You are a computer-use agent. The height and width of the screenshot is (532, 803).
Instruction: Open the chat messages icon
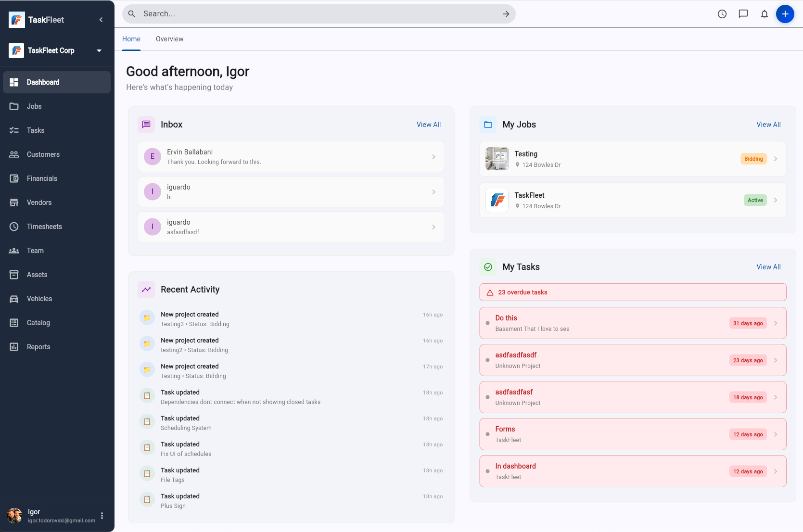click(x=743, y=14)
